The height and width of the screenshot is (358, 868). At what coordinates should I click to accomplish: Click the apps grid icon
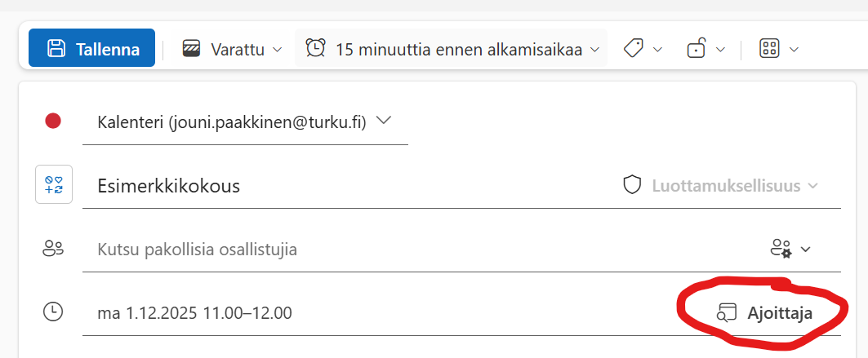click(x=769, y=49)
